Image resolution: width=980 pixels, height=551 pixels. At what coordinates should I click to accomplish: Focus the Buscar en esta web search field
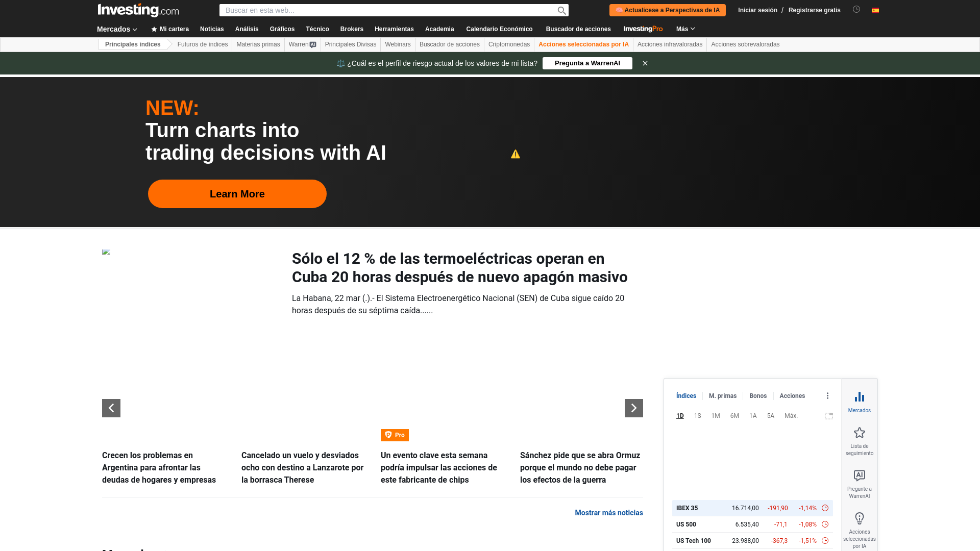tap(388, 10)
